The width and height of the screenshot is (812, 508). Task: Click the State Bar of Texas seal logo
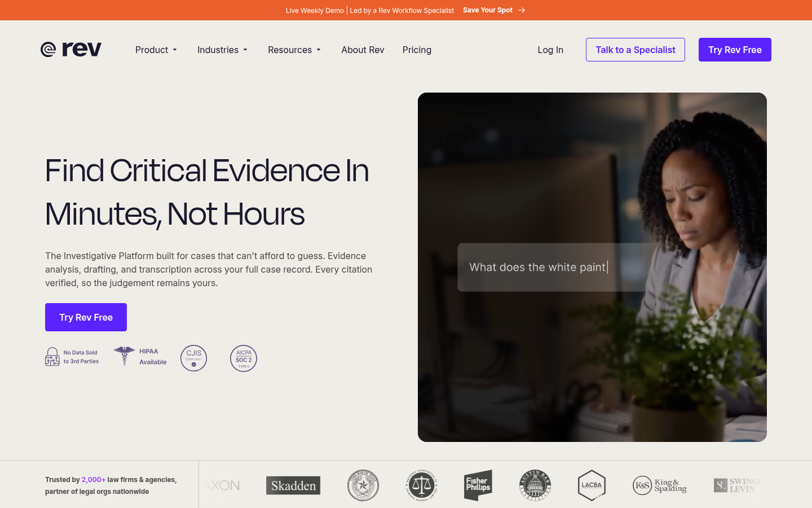pyautogui.click(x=363, y=485)
